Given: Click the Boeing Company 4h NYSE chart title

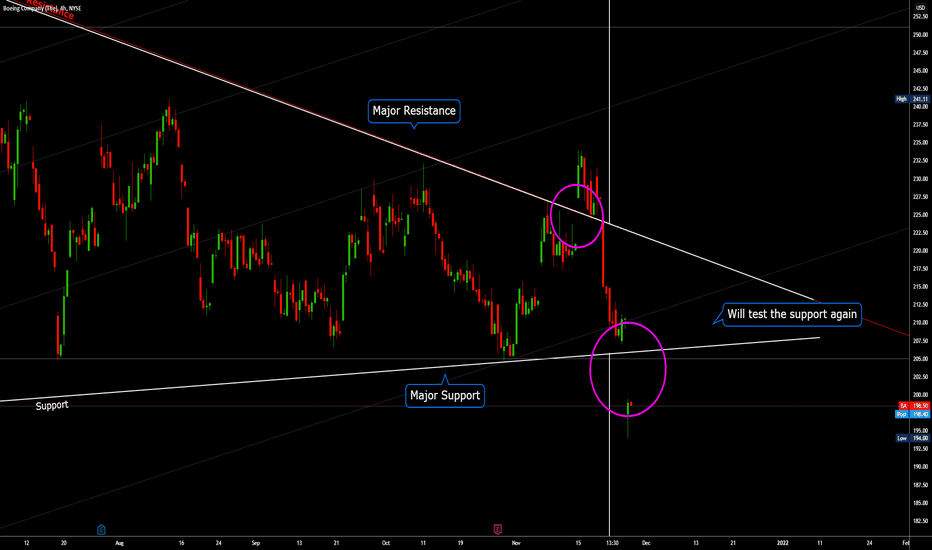Looking at the screenshot, I should 42,8.
